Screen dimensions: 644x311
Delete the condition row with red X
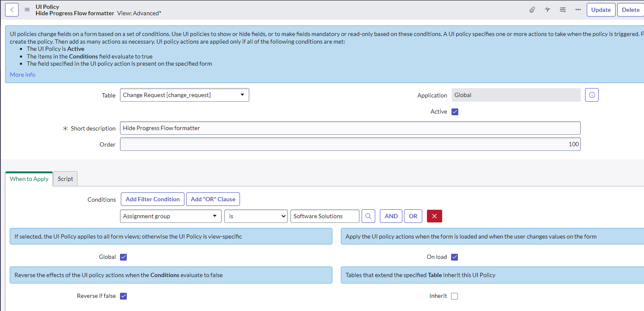434,216
